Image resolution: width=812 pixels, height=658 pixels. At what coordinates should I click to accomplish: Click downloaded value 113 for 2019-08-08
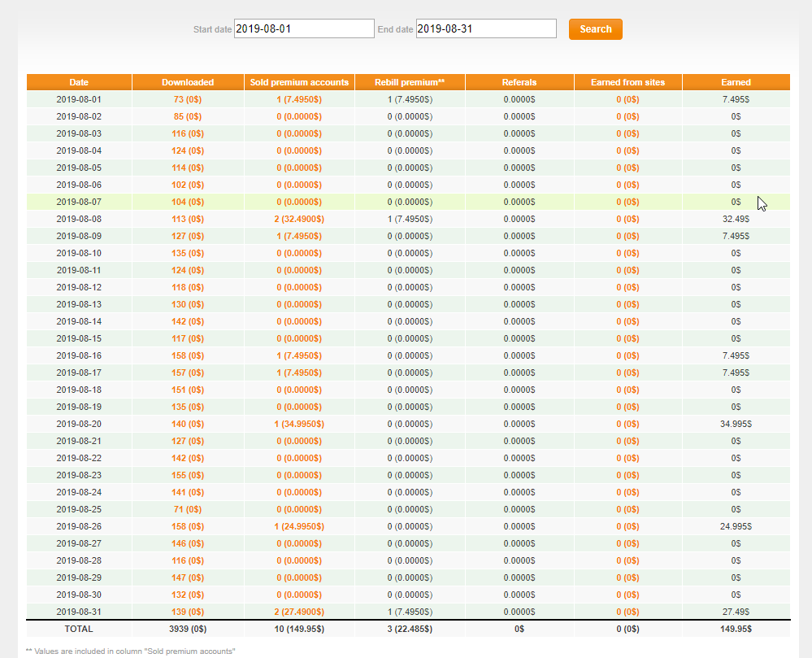[x=188, y=219]
